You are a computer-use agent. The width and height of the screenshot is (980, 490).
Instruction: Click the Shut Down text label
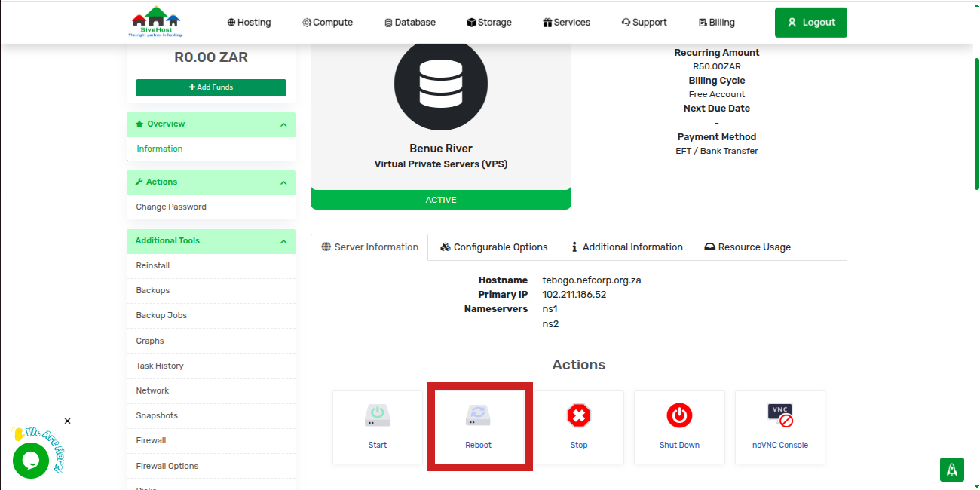point(679,445)
